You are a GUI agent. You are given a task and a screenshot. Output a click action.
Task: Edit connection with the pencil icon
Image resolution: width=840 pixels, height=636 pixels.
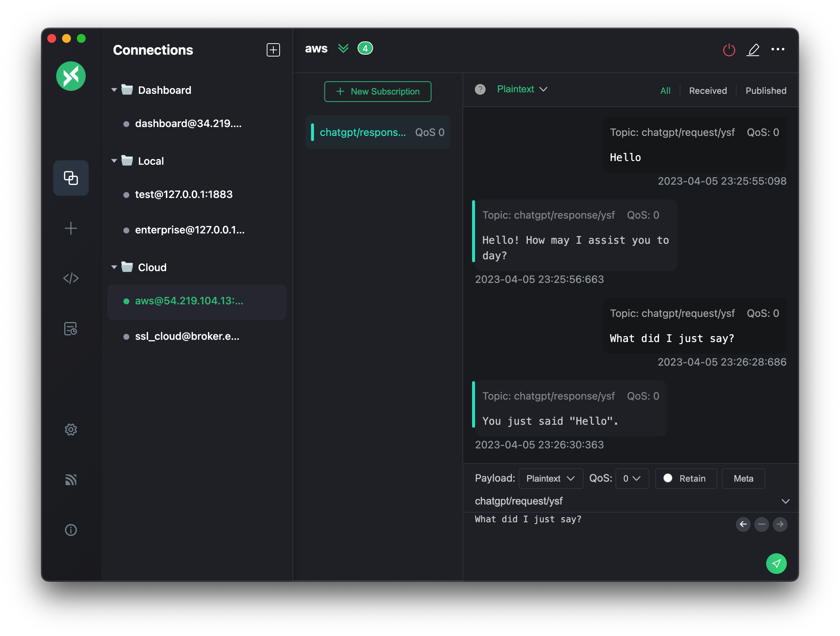[x=753, y=50]
